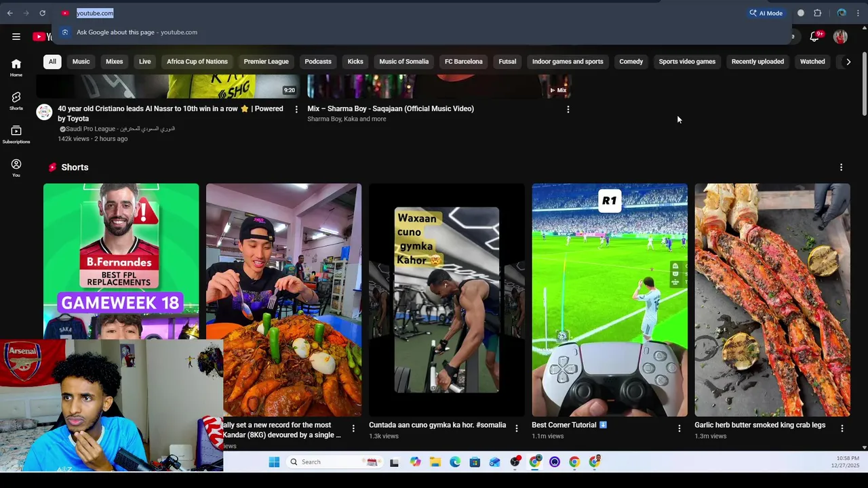Open File Explorer in the taskbar
868x488 pixels.
[x=435, y=462]
